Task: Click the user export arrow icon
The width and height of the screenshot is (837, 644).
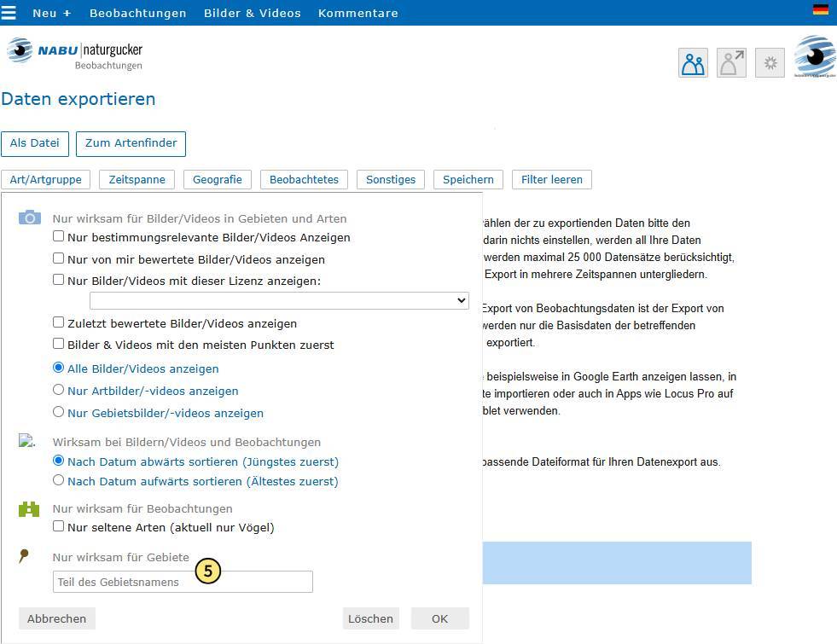Action: tap(731, 63)
